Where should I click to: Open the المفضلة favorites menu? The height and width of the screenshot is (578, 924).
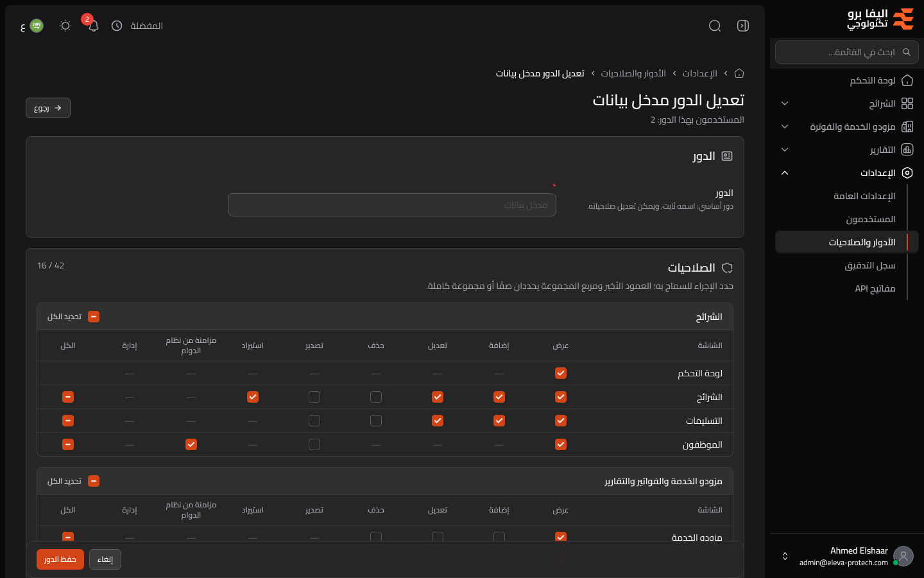point(146,26)
